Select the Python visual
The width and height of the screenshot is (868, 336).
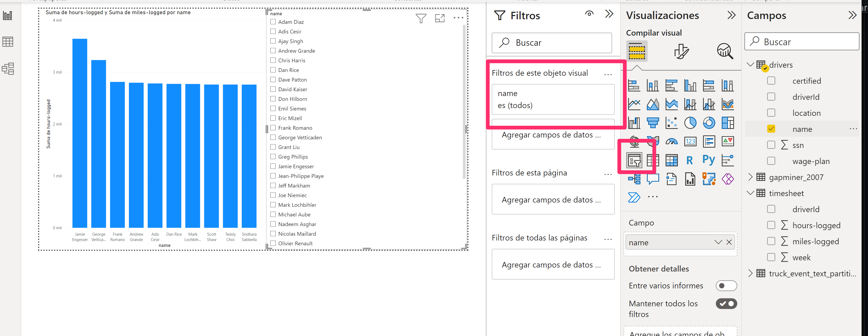709,160
